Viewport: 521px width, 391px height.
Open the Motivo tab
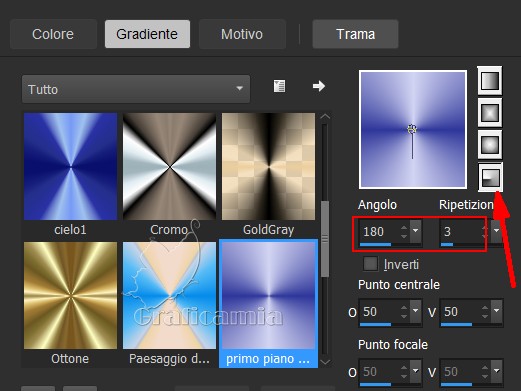242,34
